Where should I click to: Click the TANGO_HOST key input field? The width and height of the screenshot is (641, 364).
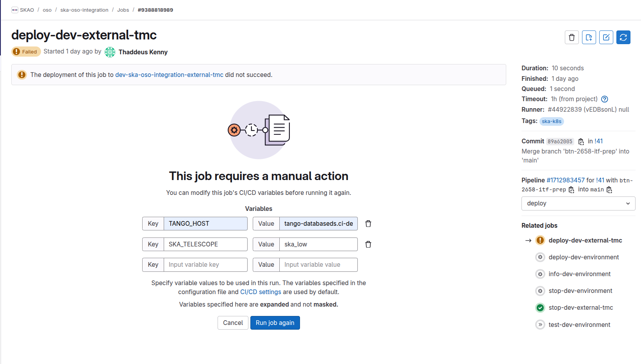click(205, 224)
